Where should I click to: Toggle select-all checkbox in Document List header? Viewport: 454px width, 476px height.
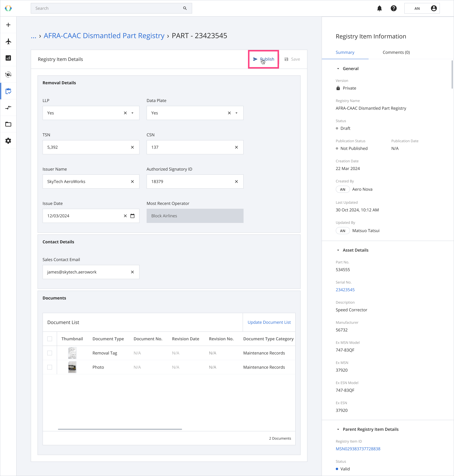[50, 339]
